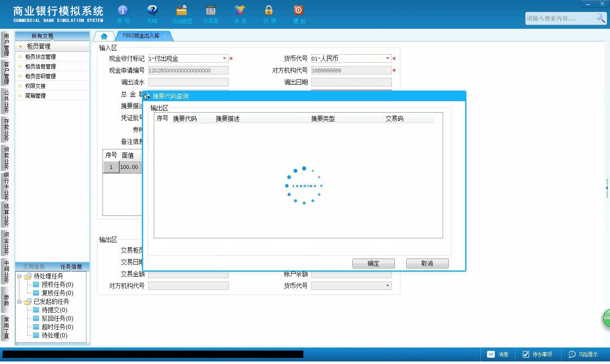Open the 货币代号 input dropdown
The width and height of the screenshot is (610, 364).
[x=388, y=58]
